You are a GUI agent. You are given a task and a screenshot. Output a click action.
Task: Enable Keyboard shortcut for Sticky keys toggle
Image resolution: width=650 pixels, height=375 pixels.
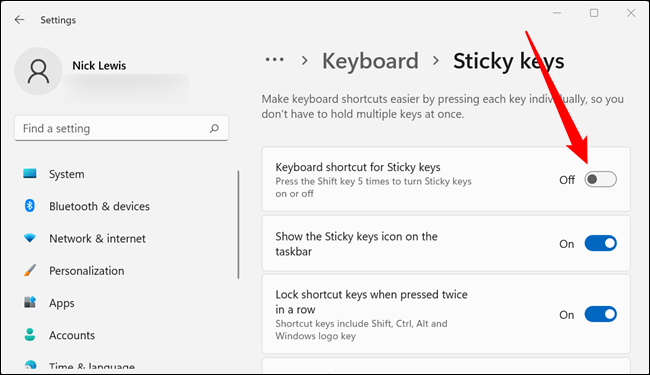pos(600,179)
